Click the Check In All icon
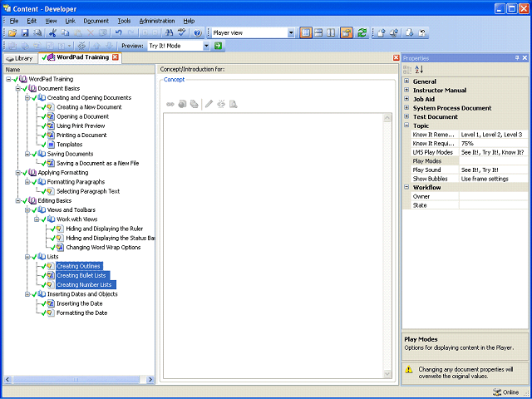 (394, 33)
